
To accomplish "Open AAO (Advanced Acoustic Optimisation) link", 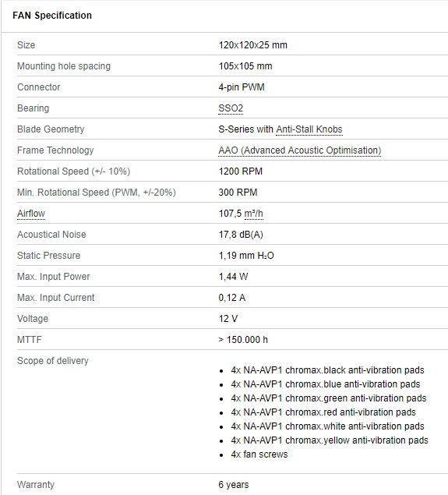I will [300, 150].
